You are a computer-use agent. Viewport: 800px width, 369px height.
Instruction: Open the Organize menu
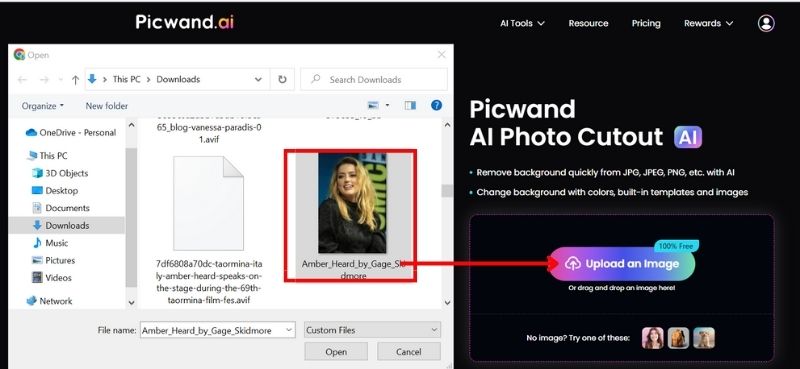pos(42,106)
